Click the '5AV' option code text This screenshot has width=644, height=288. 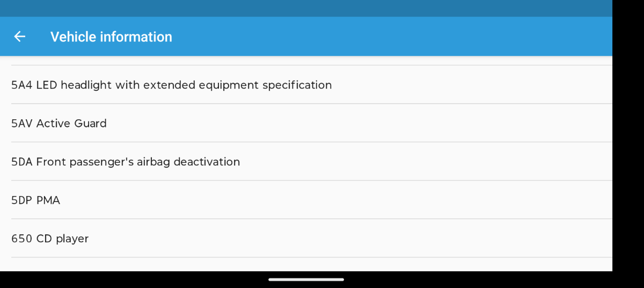(22, 124)
